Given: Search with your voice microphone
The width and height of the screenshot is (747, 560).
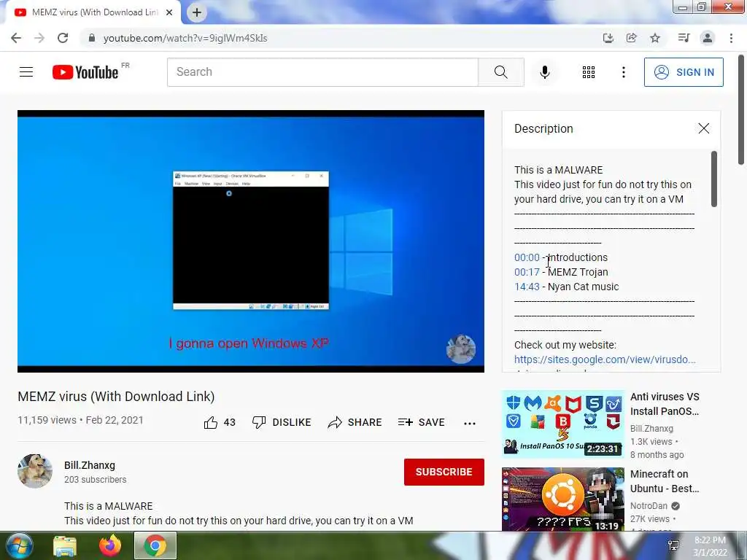Looking at the screenshot, I should 545,72.
